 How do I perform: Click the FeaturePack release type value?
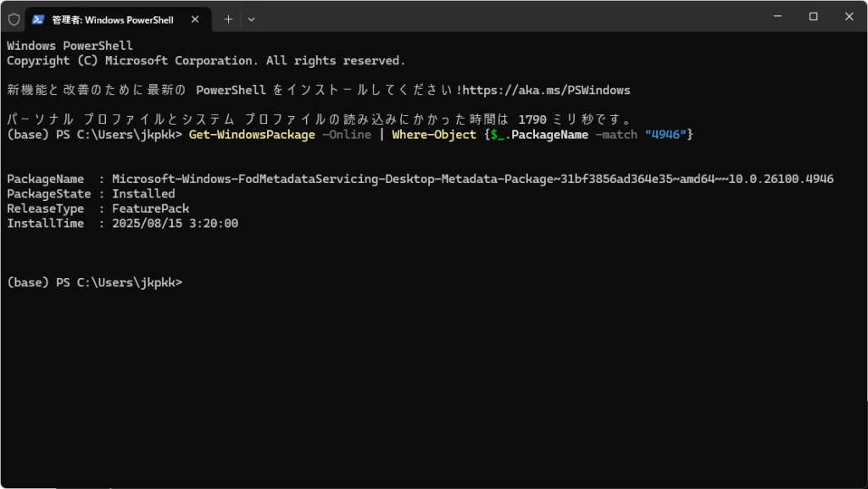click(x=151, y=208)
